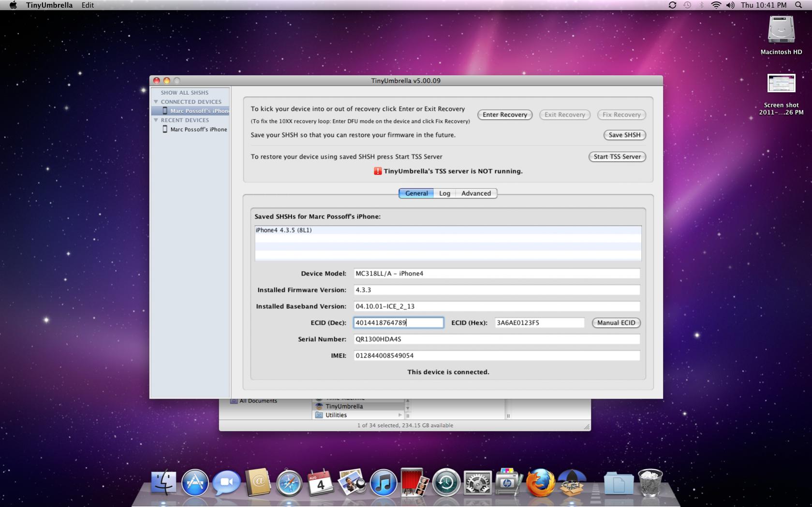Launch Safari from the Dock
The width and height of the screenshot is (812, 507).
[289, 482]
